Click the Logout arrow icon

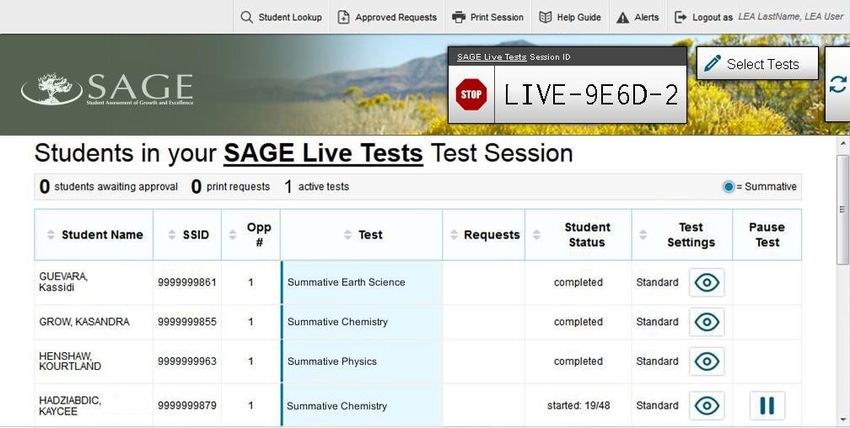pos(680,17)
